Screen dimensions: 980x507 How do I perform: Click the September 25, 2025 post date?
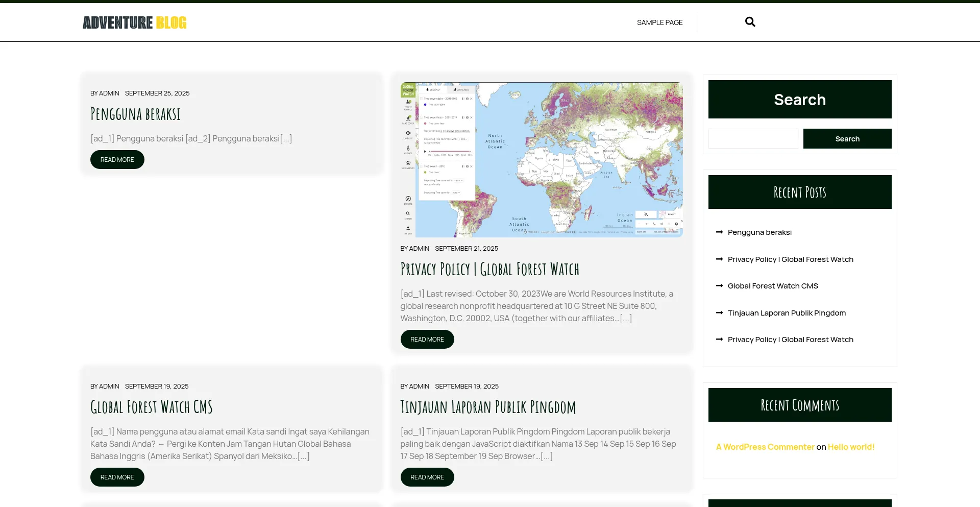[157, 93]
